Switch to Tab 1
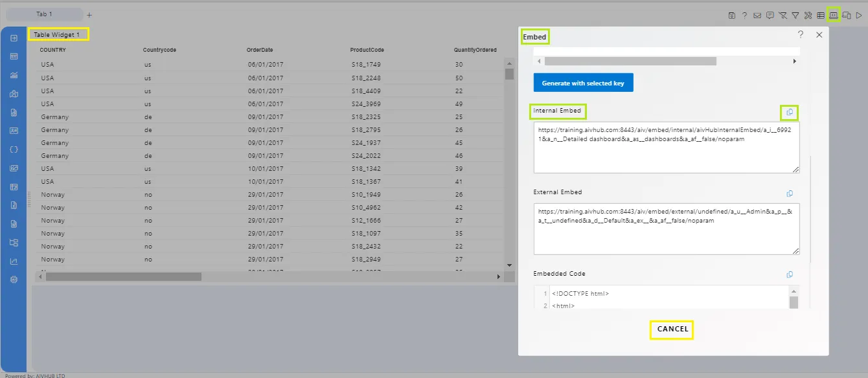The image size is (868, 378). click(44, 14)
